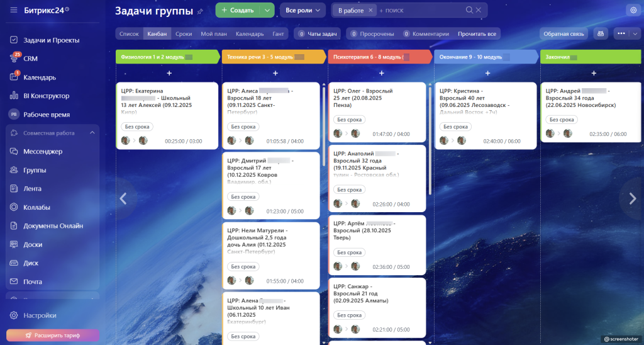Click the green Создать button
This screenshot has height=345, width=644.
click(x=238, y=10)
